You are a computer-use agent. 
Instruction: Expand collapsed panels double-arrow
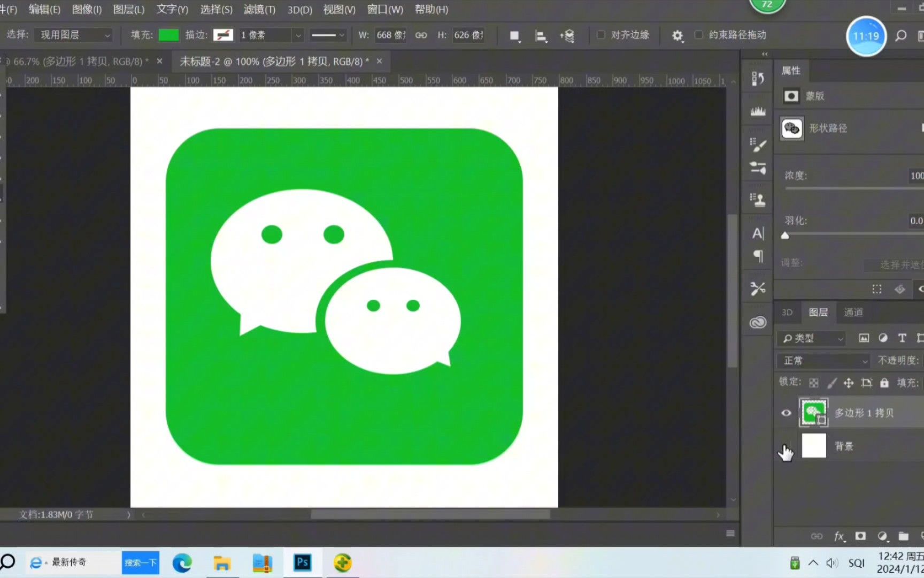coord(765,54)
